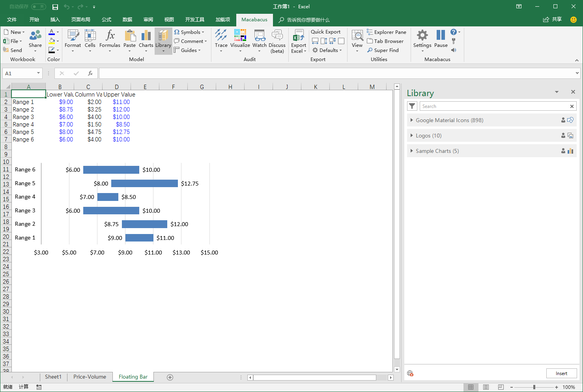The image size is (583, 392).
Task: Open the Name Box dropdown
Action: [38, 73]
